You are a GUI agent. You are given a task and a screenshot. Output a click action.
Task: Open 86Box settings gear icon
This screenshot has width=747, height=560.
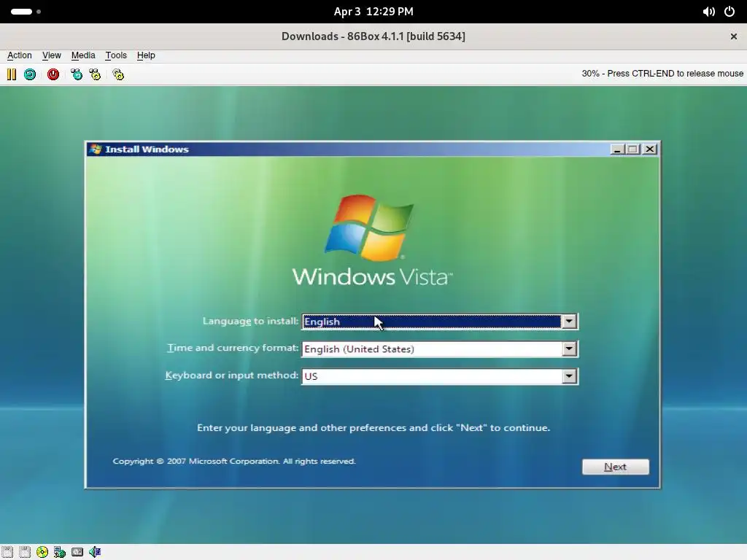point(118,74)
